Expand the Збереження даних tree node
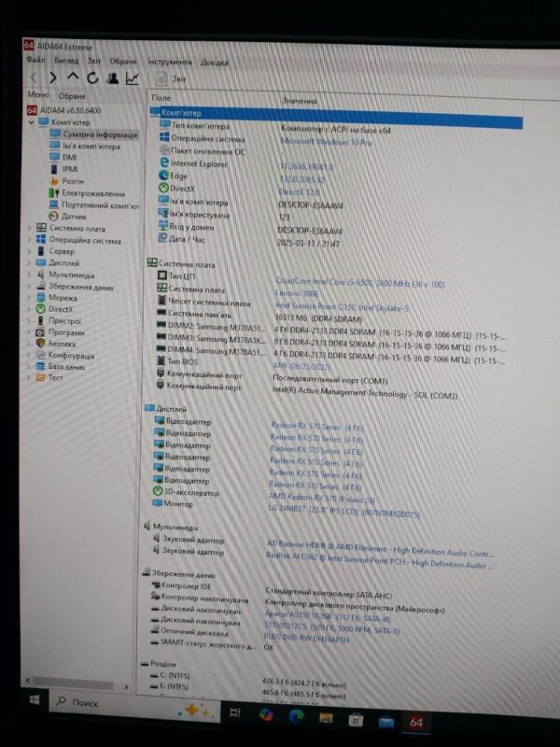Viewport: 560px width, 747px height. [x=30, y=287]
